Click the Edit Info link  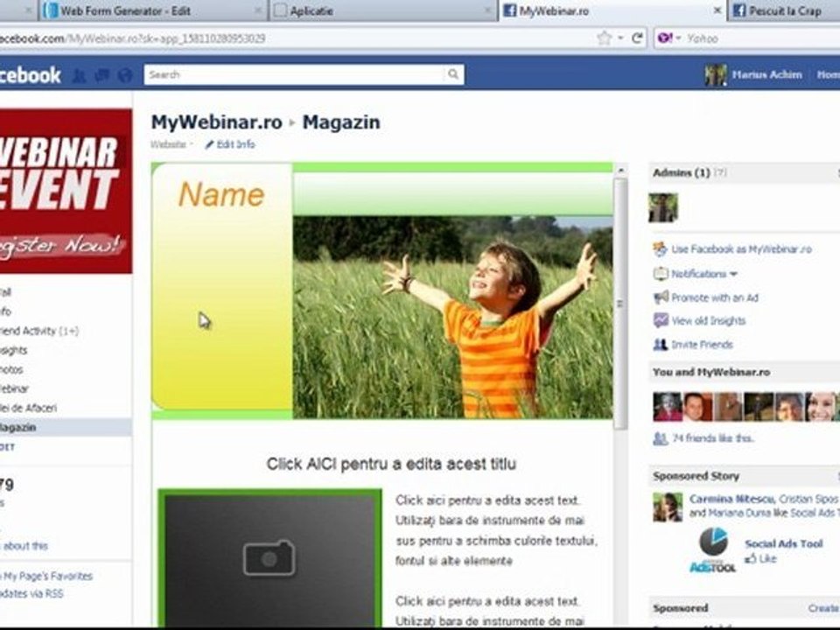(x=235, y=144)
